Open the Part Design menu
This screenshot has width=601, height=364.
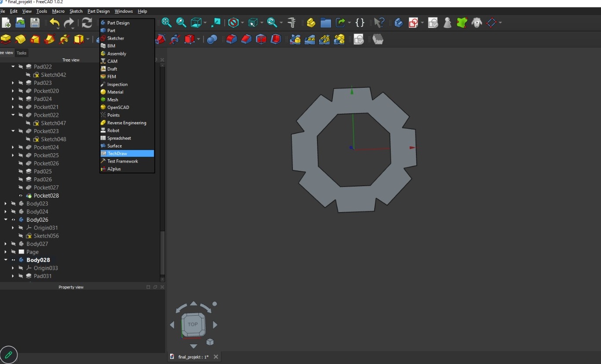click(98, 11)
